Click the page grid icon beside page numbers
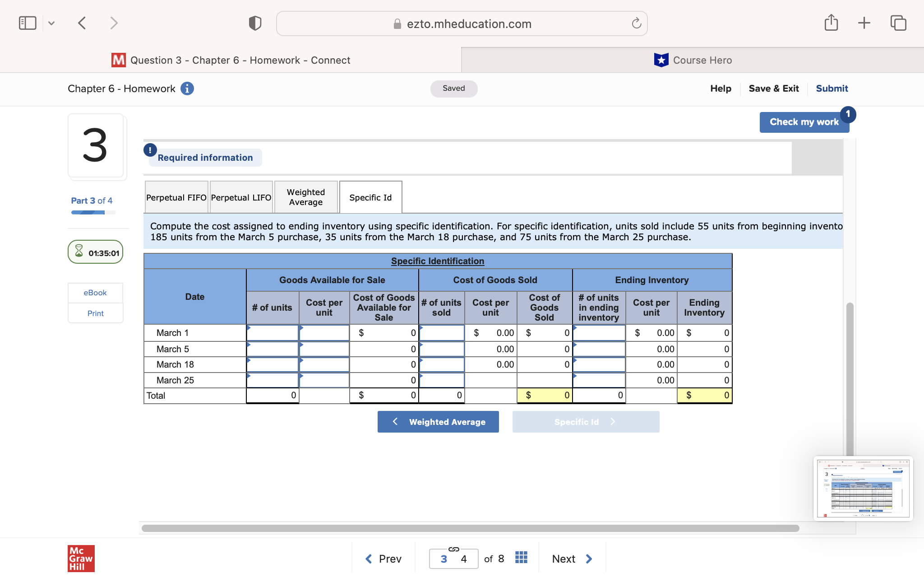 [x=521, y=559]
